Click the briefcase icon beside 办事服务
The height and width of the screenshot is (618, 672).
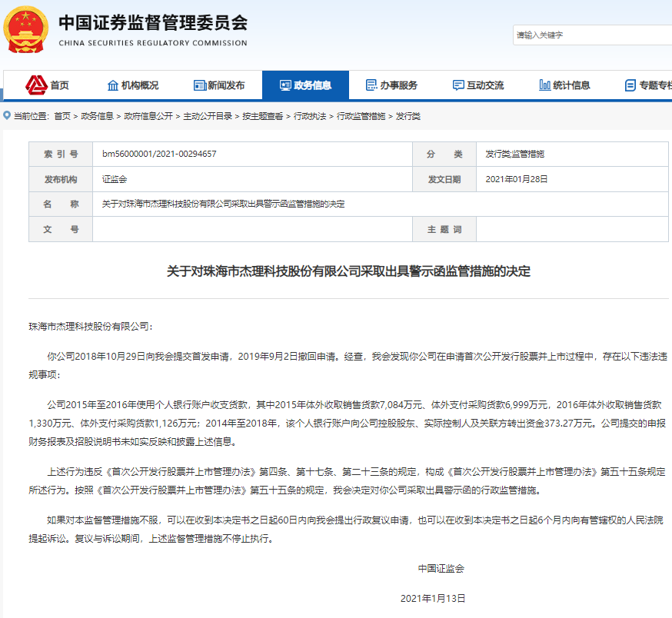(371, 85)
